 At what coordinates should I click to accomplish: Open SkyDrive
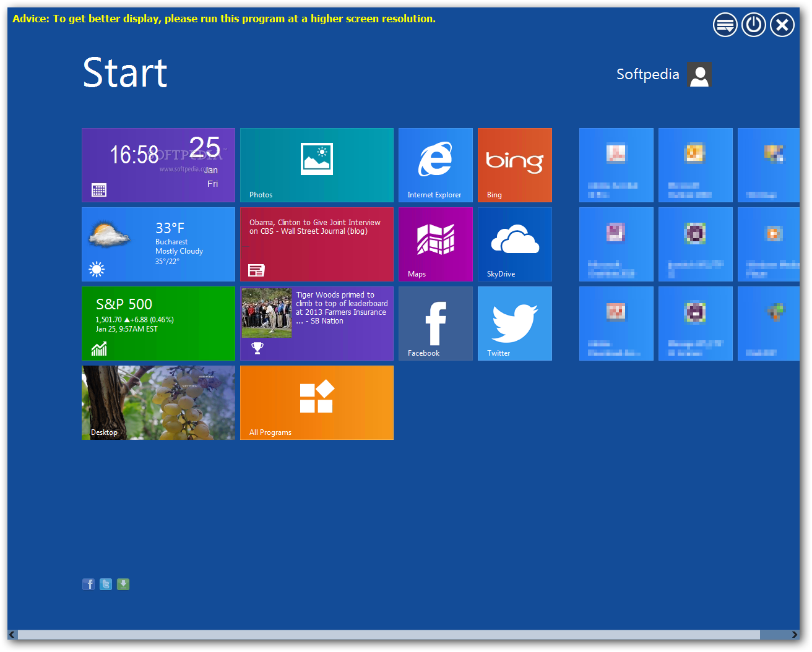click(x=514, y=244)
